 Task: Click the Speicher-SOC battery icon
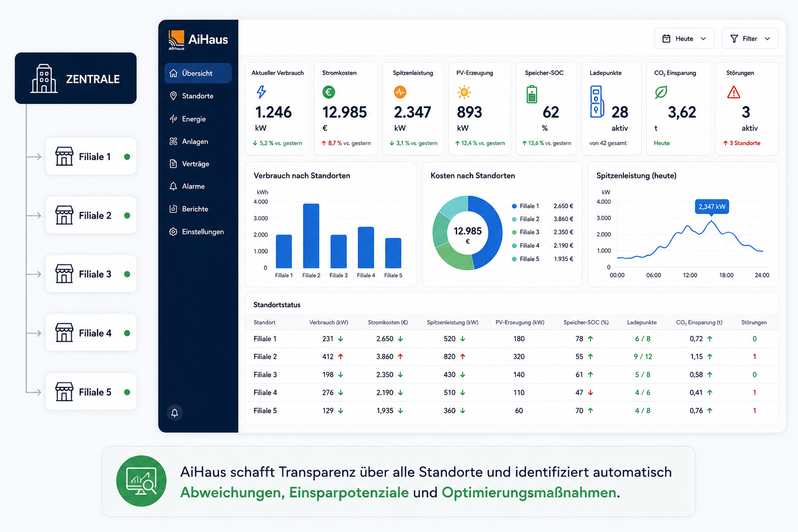click(531, 95)
